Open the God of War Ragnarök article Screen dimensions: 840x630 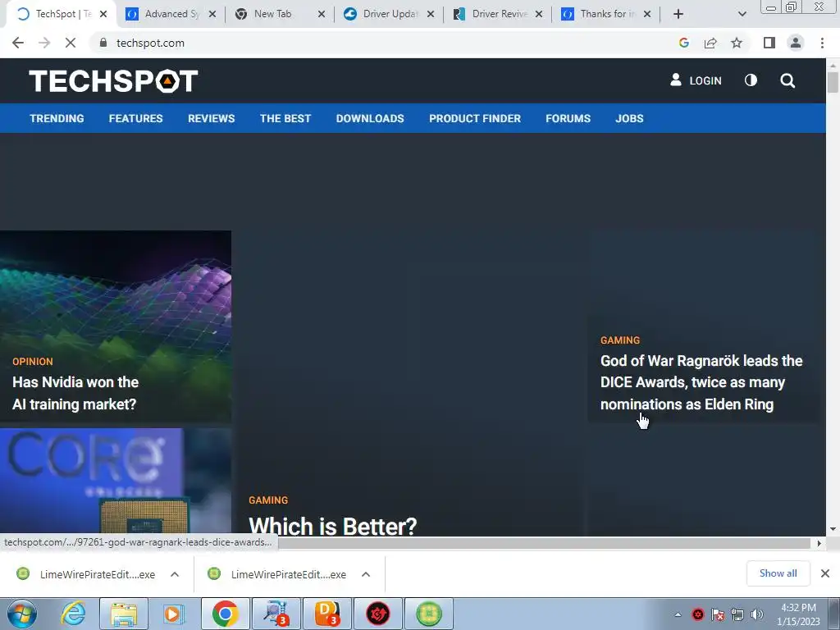(x=701, y=382)
